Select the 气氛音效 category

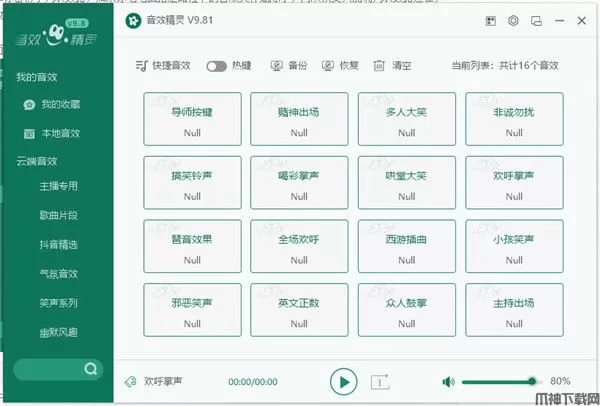[59, 274]
